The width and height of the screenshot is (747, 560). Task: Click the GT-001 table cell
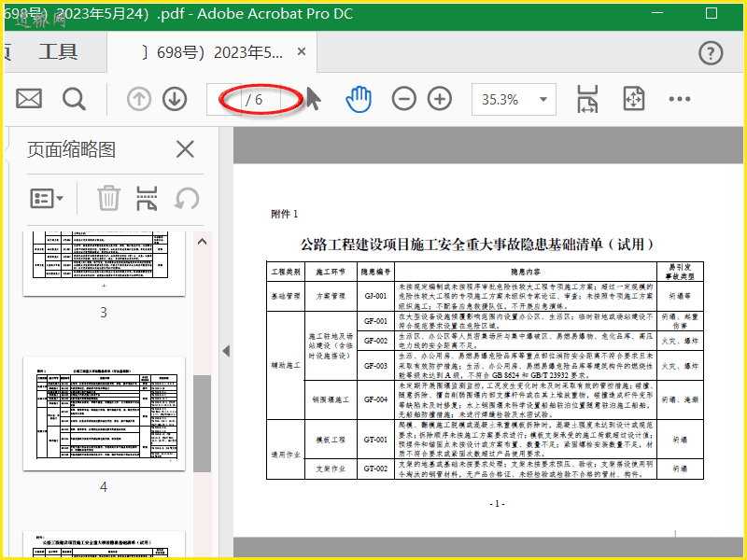[375, 440]
